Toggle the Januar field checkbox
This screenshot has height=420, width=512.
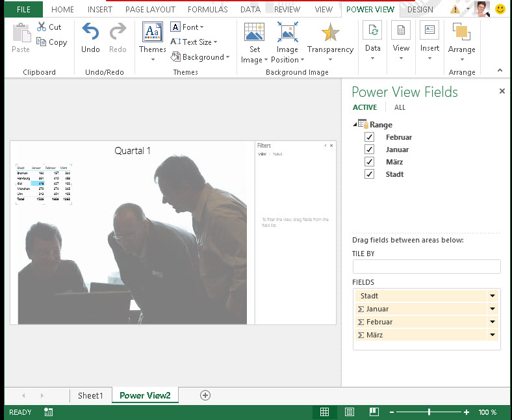tap(370, 150)
